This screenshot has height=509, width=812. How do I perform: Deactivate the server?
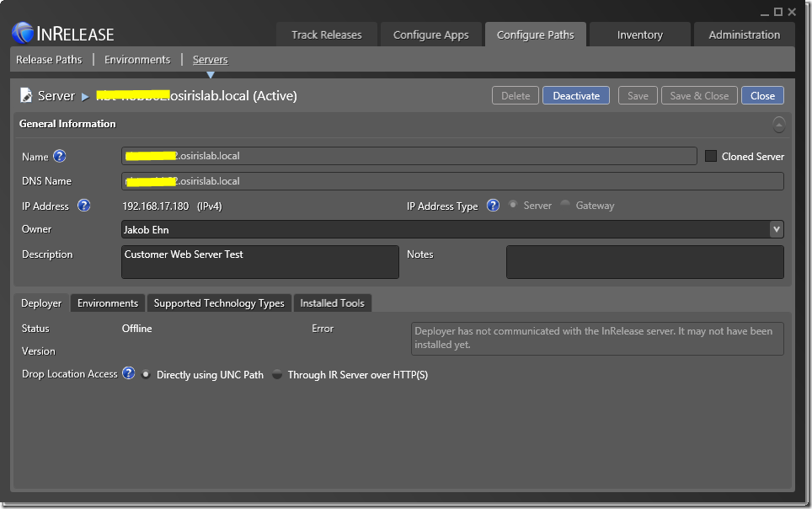(576, 96)
